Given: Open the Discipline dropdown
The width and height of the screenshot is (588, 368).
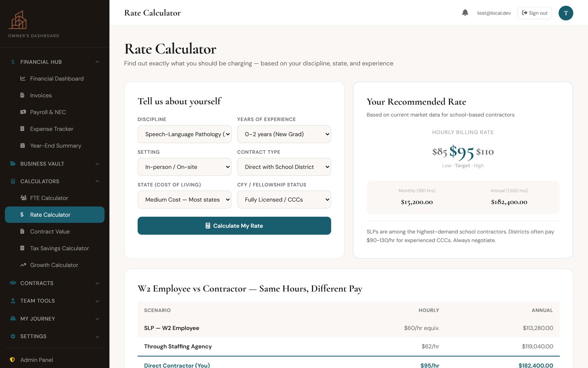Looking at the screenshot, I should (185, 134).
